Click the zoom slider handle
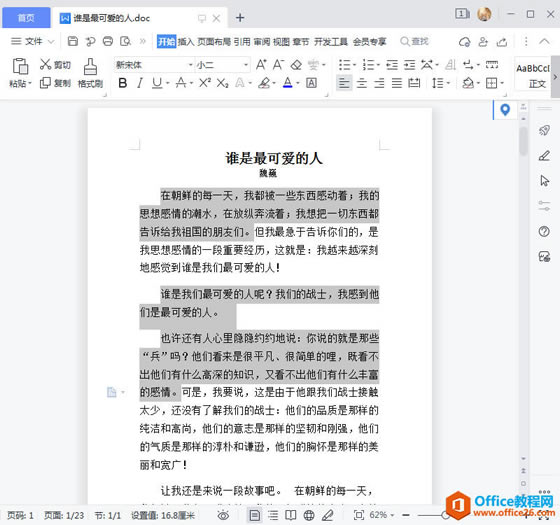560x525 pixels. (445, 515)
